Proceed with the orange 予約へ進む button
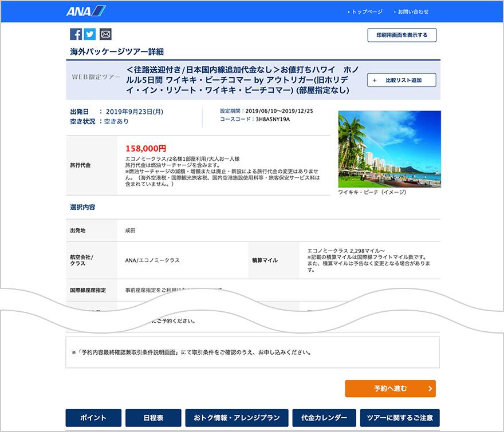Viewport: 504px width, 432px height. coord(390,389)
